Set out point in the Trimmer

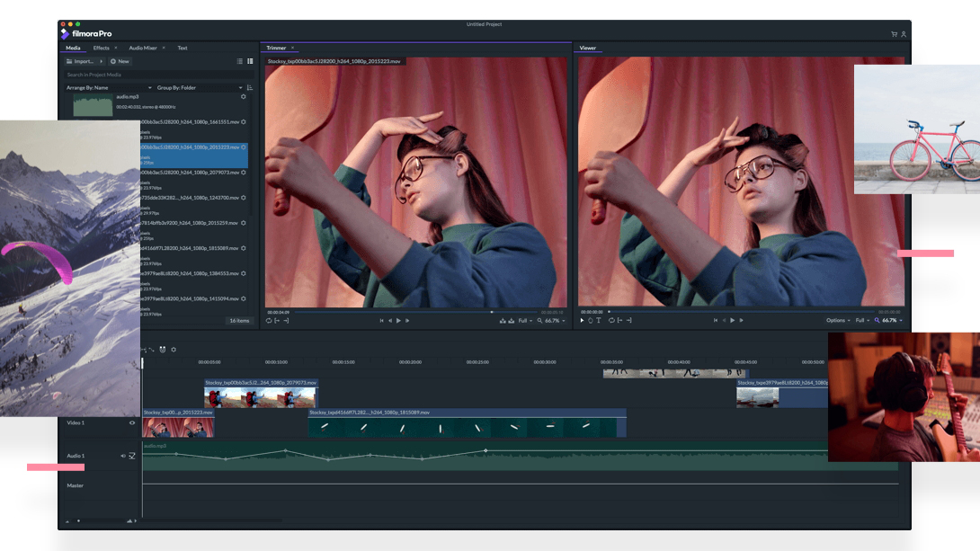[x=286, y=321]
